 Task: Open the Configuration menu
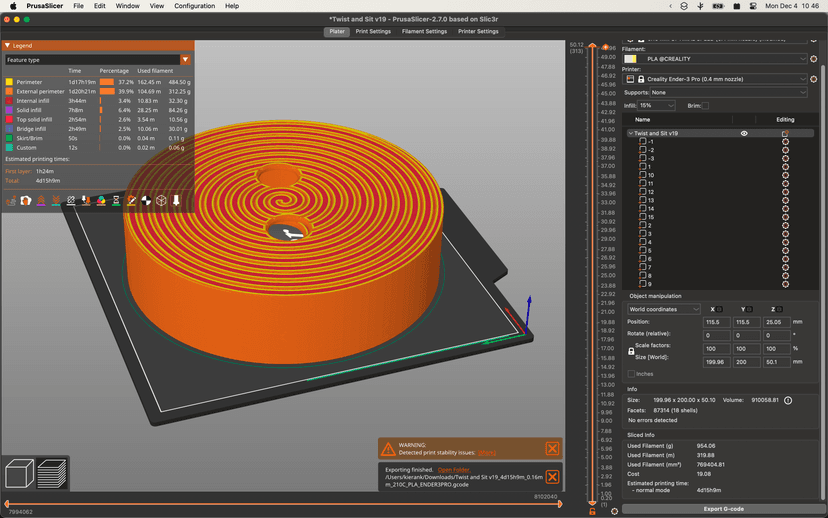(194, 6)
